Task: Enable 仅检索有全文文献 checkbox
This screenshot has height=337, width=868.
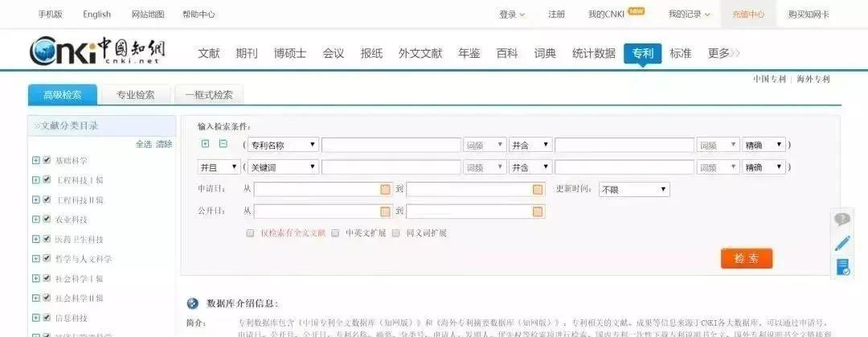Action: [x=250, y=233]
